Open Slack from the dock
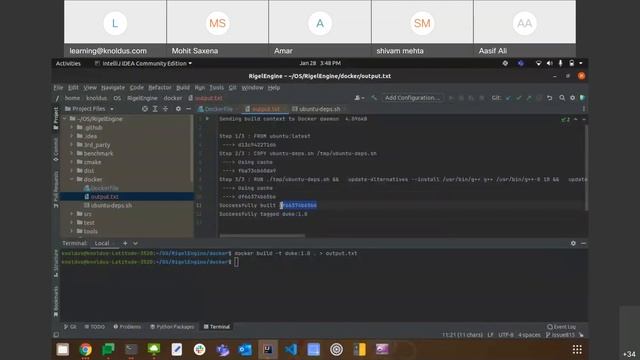 200,349
